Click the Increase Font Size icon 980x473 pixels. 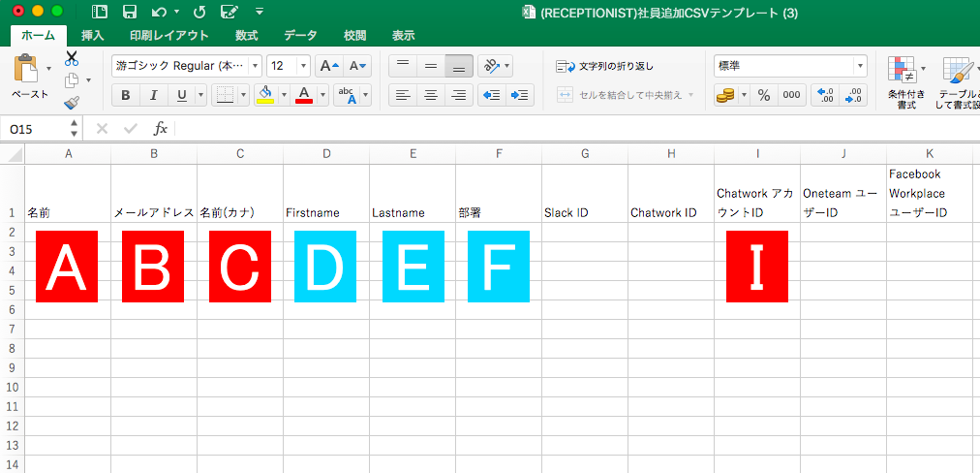[x=329, y=66]
